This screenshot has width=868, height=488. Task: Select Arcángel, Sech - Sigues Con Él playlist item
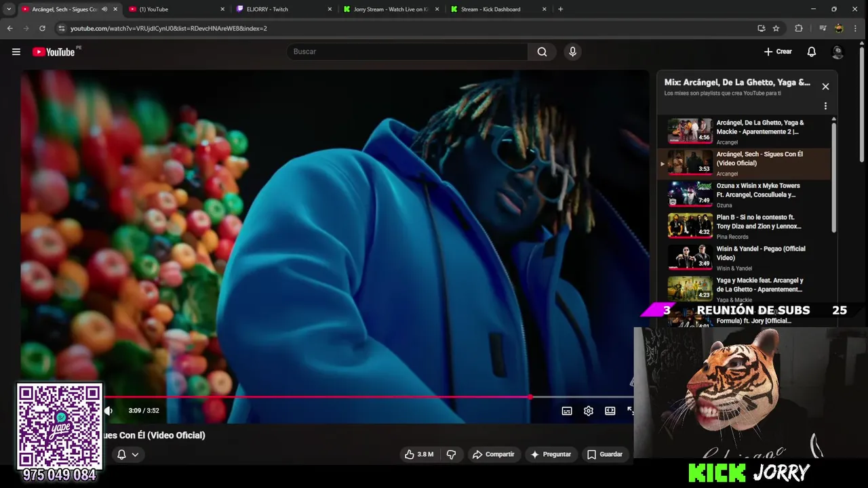tap(744, 163)
